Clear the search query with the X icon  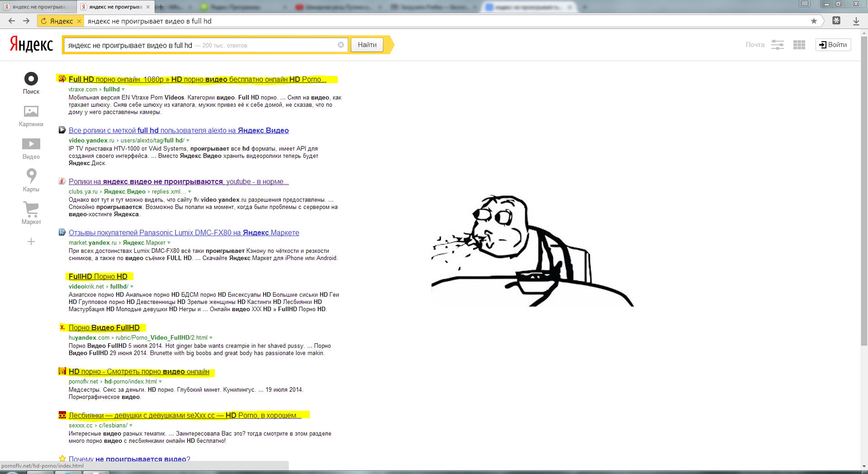[x=341, y=45]
